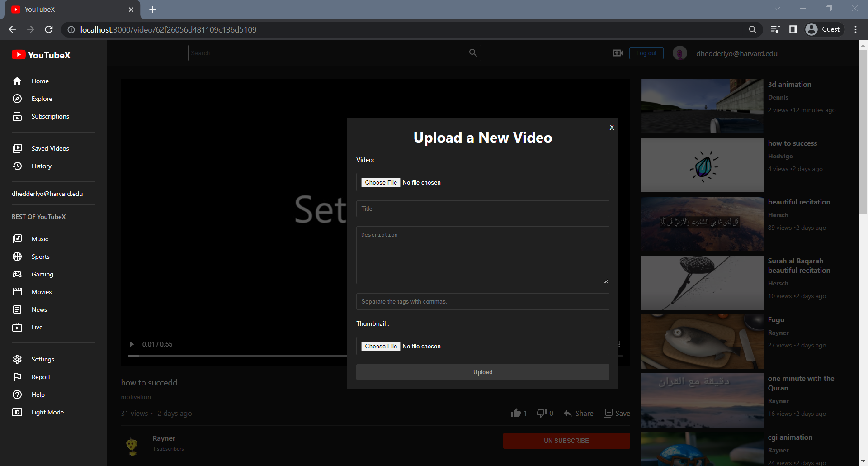Open Surah al Baqarah video title
Screen dimensions: 868x466
[799, 266]
